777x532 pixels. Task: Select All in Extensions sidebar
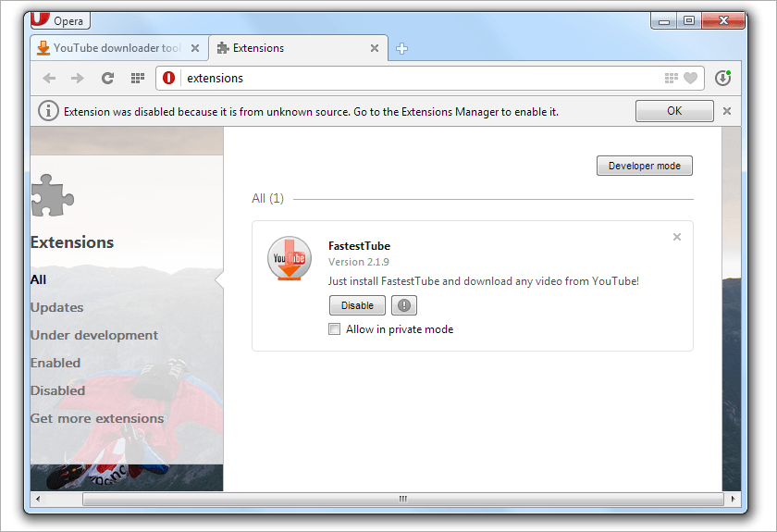tap(38, 279)
